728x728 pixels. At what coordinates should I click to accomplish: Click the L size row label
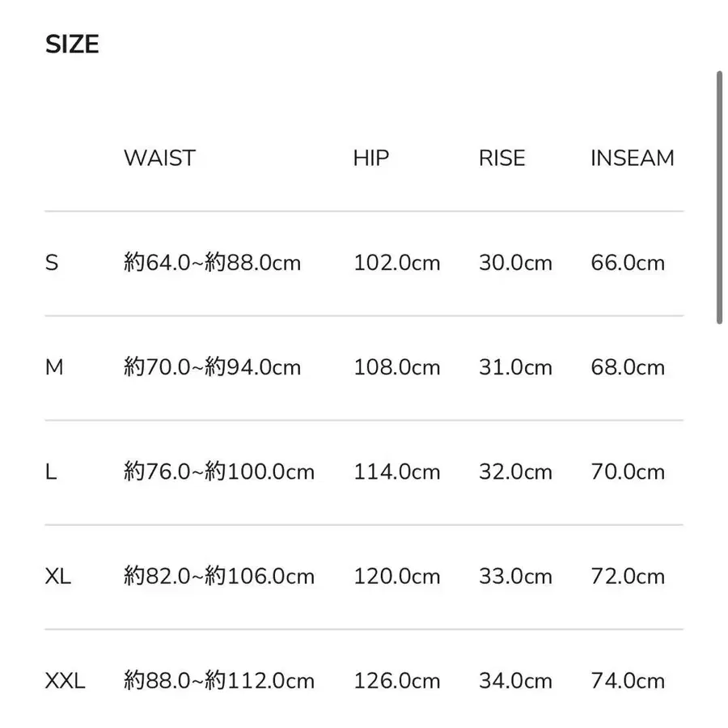pyautogui.click(x=51, y=472)
